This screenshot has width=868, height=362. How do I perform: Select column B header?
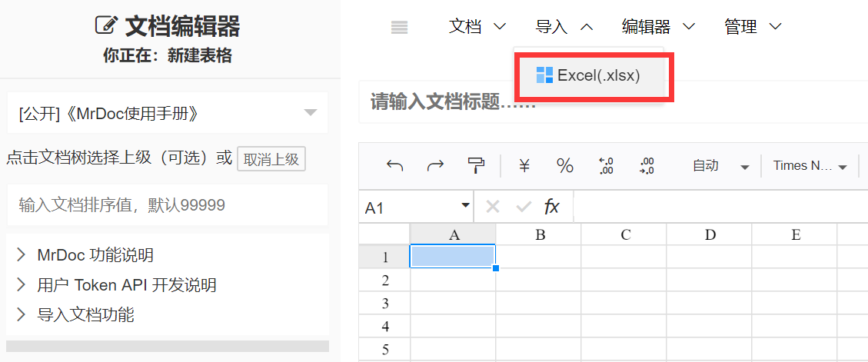point(539,234)
